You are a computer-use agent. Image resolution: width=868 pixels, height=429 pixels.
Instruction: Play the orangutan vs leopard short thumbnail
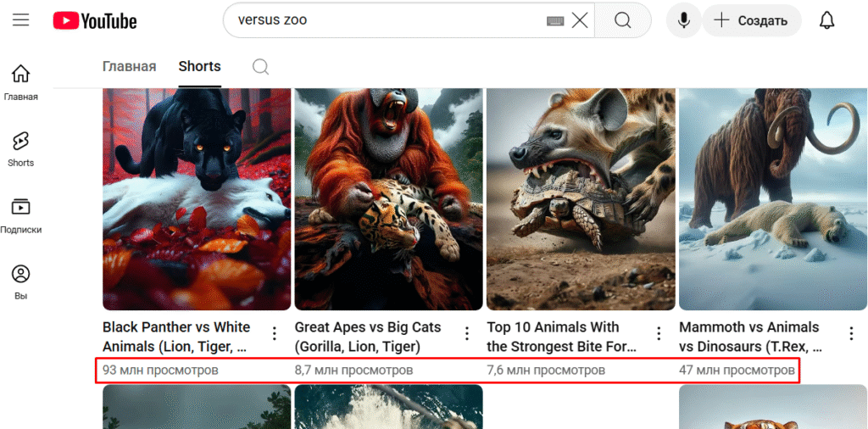388,199
